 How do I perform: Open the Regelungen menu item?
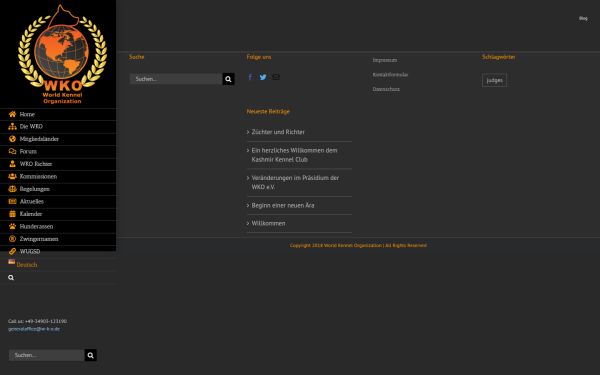click(58, 189)
